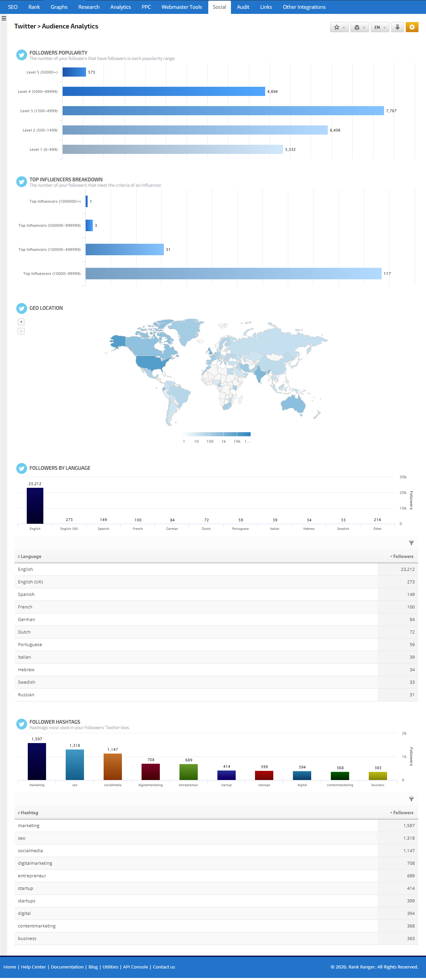Open the Webmaster Tools menu
Viewport: 426px width, 980px height.
click(182, 7)
